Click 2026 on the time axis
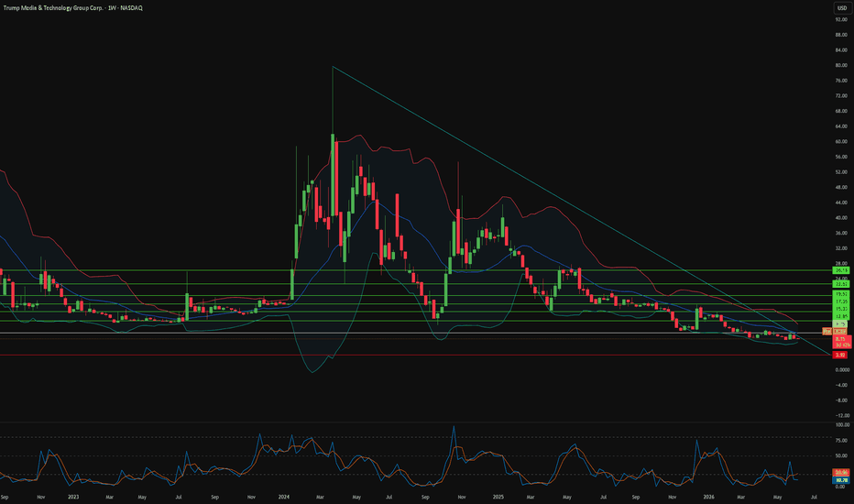Viewport: 854px width, 504px height. pyautogui.click(x=708, y=497)
